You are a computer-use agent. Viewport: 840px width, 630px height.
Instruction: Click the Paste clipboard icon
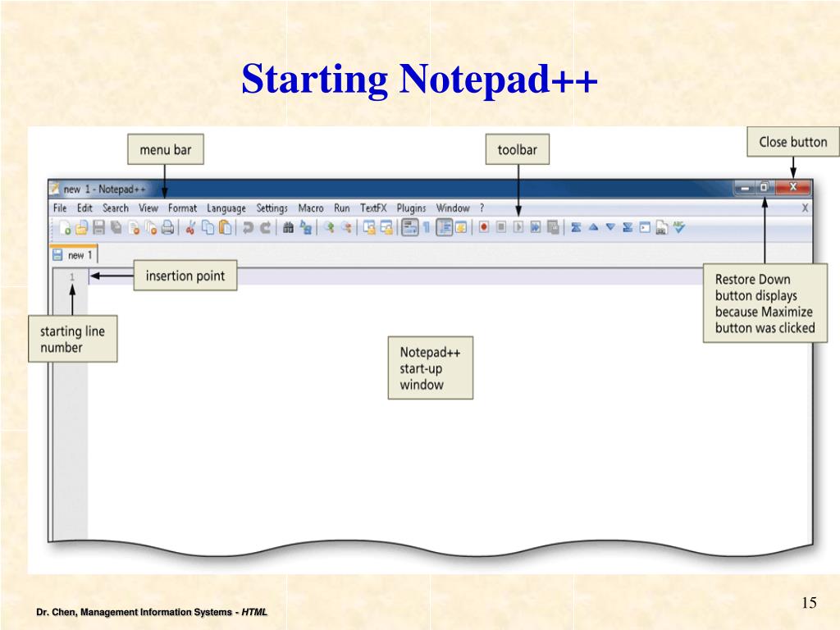click(226, 228)
